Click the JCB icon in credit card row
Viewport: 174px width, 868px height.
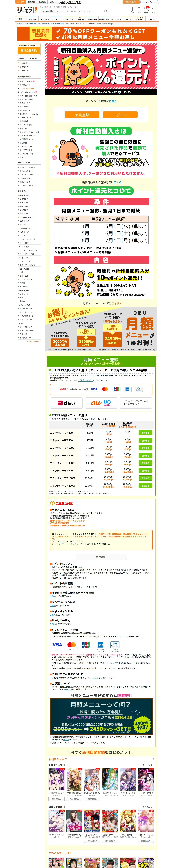pos(116,389)
